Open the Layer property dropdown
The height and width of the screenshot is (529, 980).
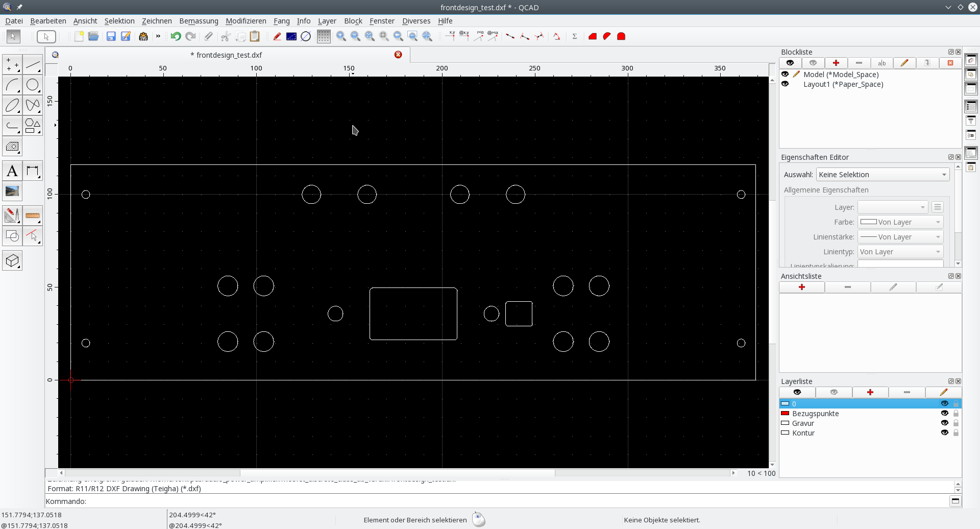[x=893, y=207]
